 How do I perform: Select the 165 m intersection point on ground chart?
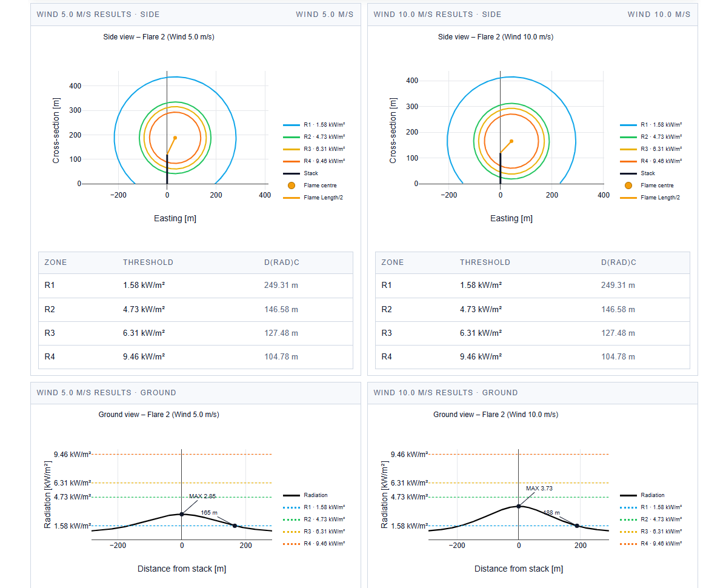tap(235, 526)
